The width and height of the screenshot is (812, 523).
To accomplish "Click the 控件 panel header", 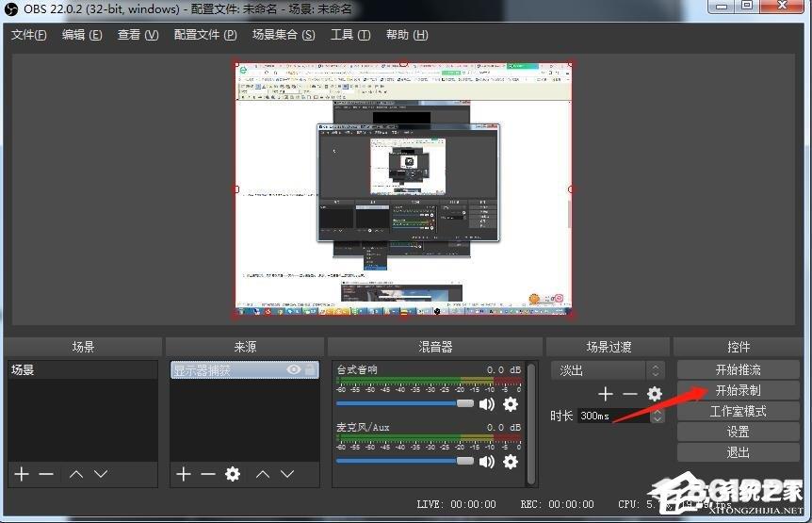I will (738, 347).
